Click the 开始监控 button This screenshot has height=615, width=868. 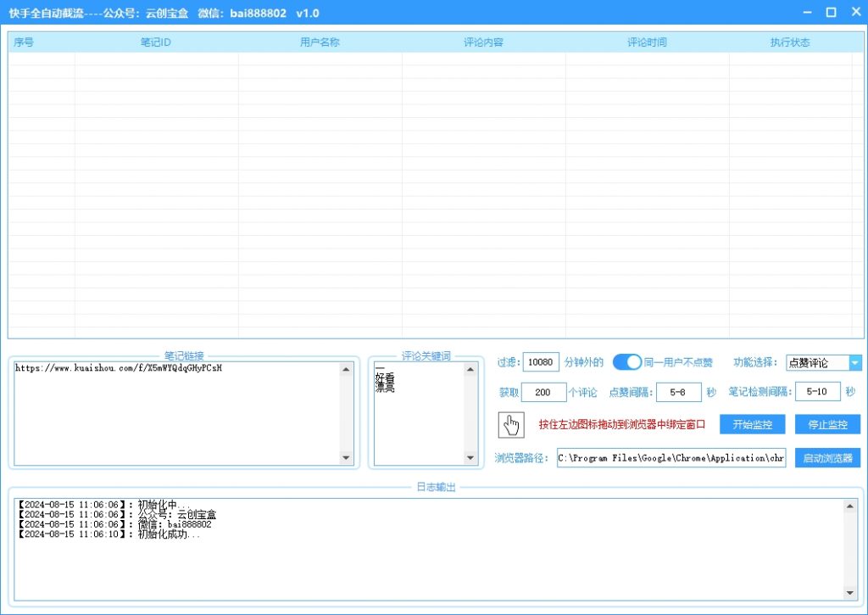point(752,424)
